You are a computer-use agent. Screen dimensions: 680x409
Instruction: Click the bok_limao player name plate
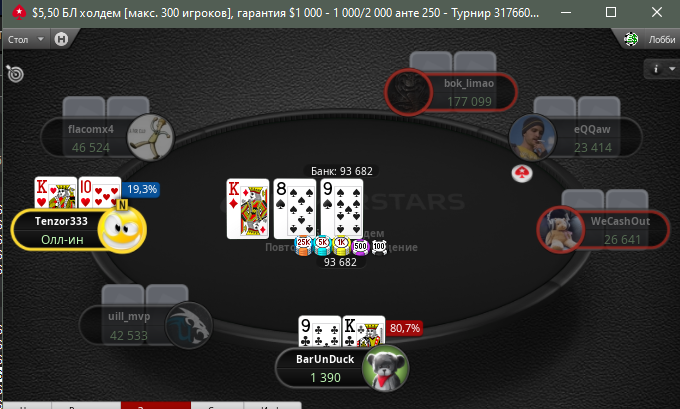click(x=470, y=92)
